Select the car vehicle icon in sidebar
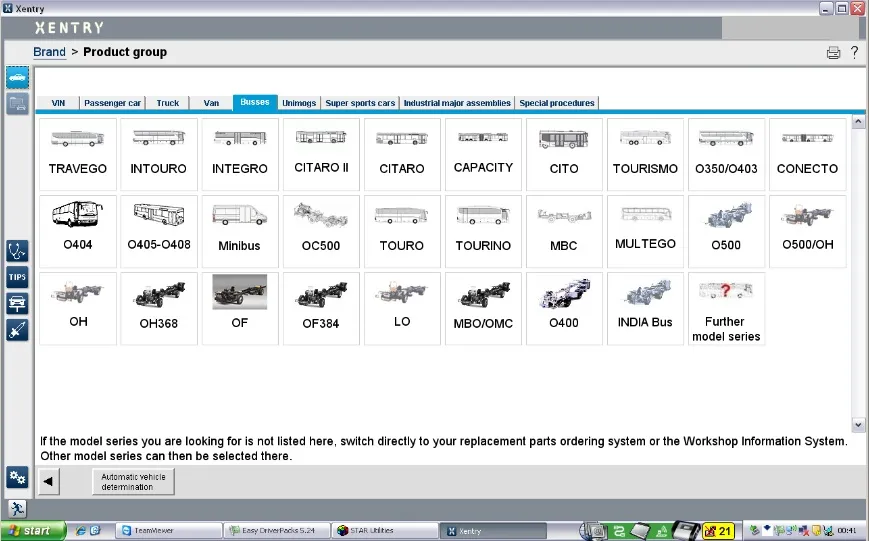This screenshot has width=869, height=541. tap(17, 78)
